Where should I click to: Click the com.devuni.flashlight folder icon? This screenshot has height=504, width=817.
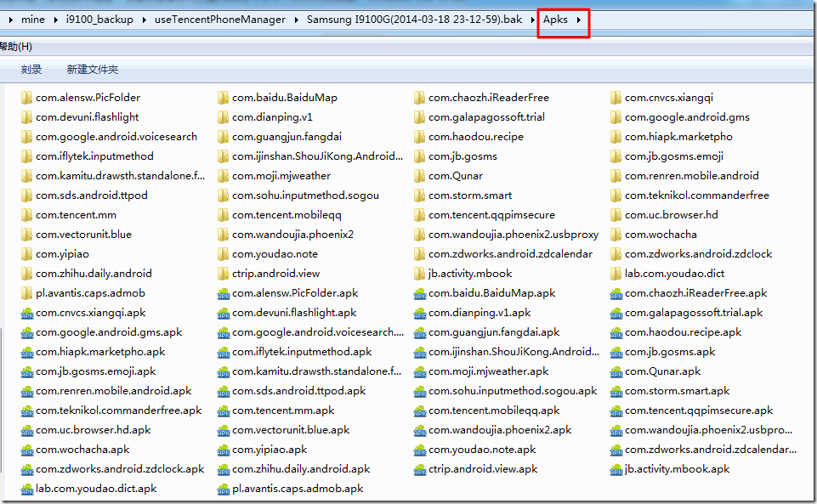click(26, 117)
